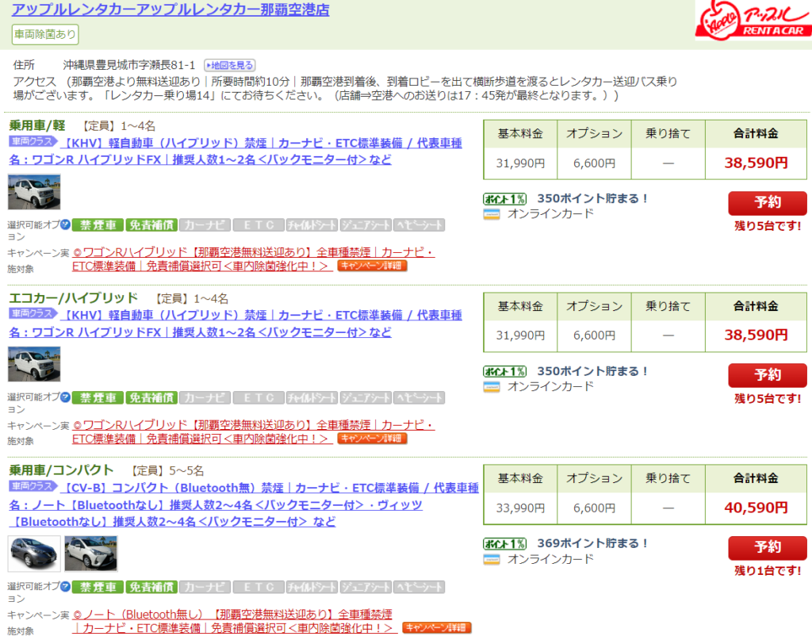This screenshot has width=812, height=644.
Task: Toggle 免責補償 option in エコカー/ハイブリッド listing
Action: [151, 398]
